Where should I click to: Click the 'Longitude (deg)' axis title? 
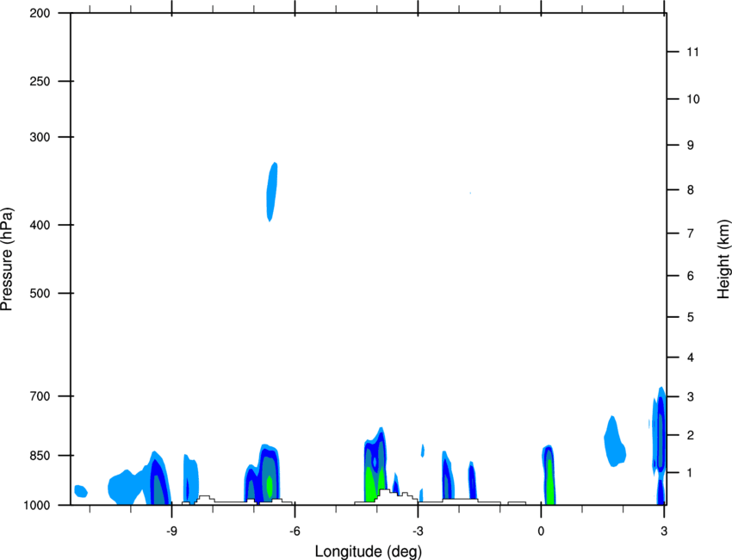point(369,551)
